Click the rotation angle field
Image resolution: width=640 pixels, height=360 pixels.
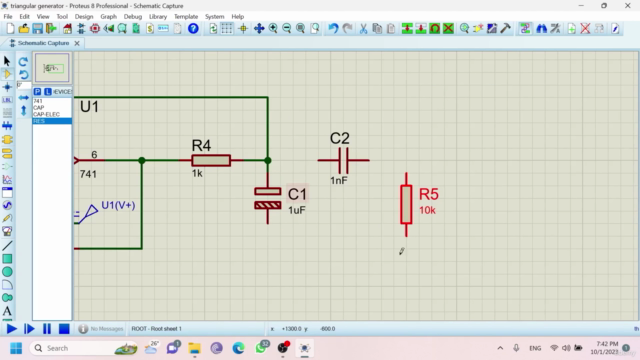pos(24,85)
